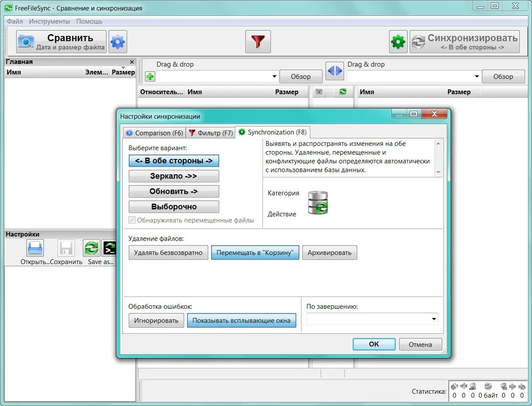
Task: Click the Сравнить compare button
Action: click(61, 42)
